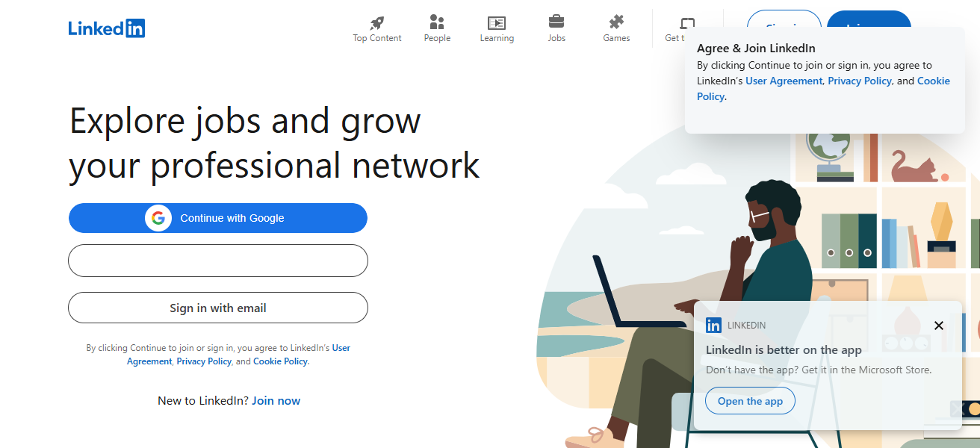Dismiss the LinkedIn app notification with X
Viewport: 980px width, 448px height.
[x=939, y=326]
